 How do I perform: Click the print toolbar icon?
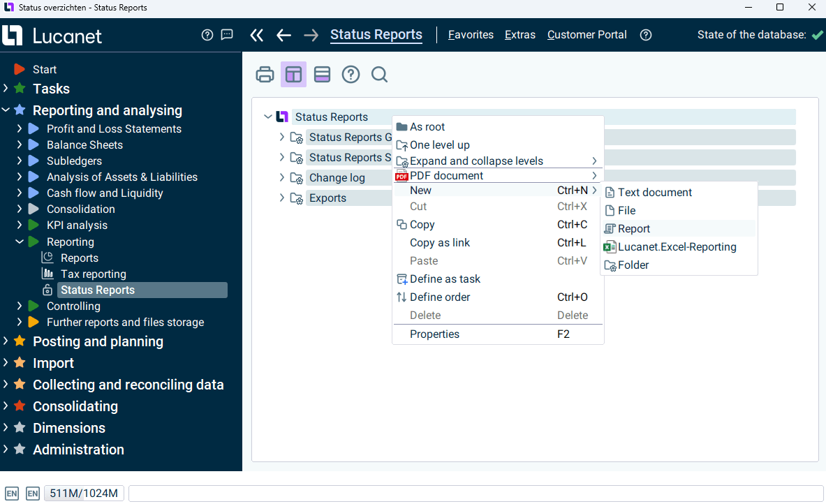pos(265,74)
